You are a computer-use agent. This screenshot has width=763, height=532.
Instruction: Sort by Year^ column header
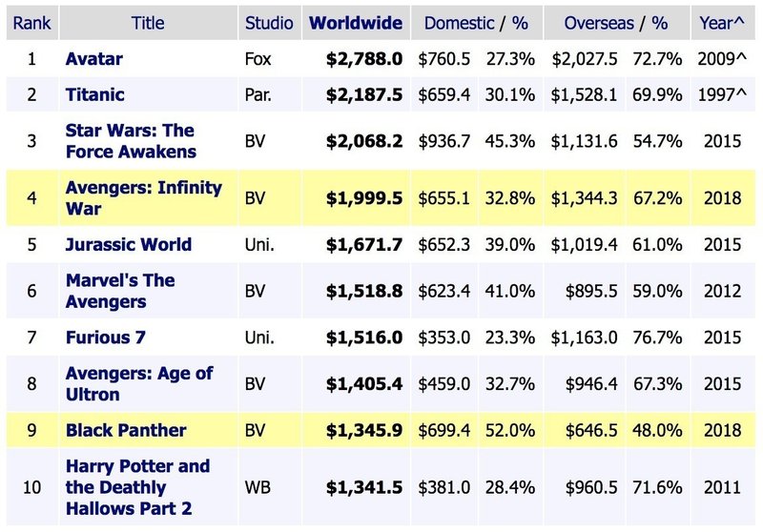722,23
